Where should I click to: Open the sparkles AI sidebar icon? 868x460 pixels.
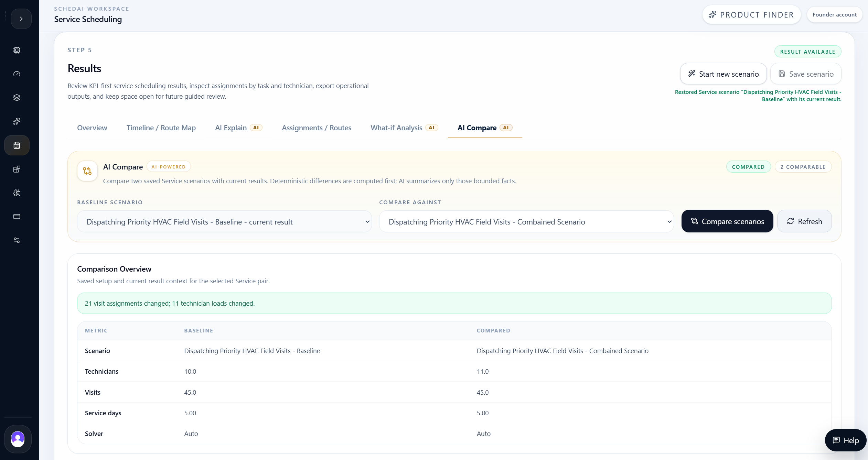point(17,121)
